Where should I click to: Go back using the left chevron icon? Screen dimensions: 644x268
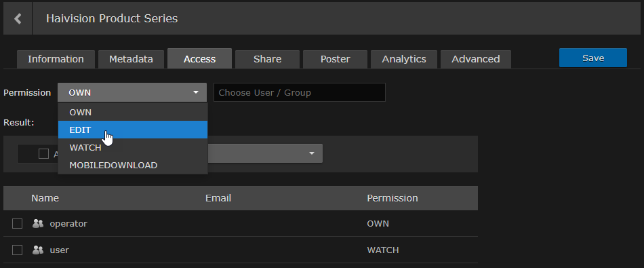17,18
